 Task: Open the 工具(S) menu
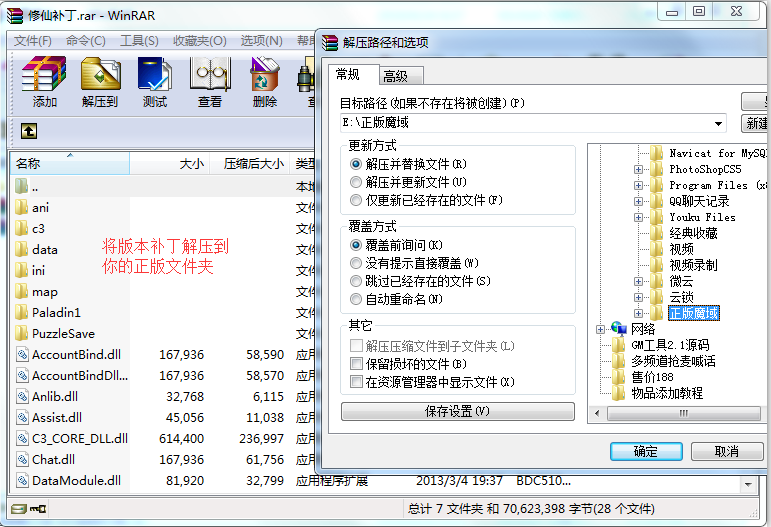(x=139, y=41)
